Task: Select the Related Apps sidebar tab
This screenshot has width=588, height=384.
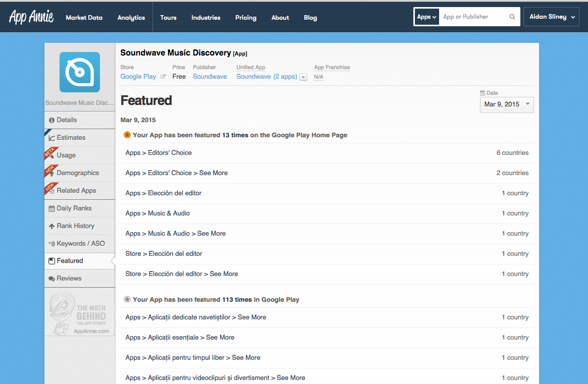Action: [80, 191]
